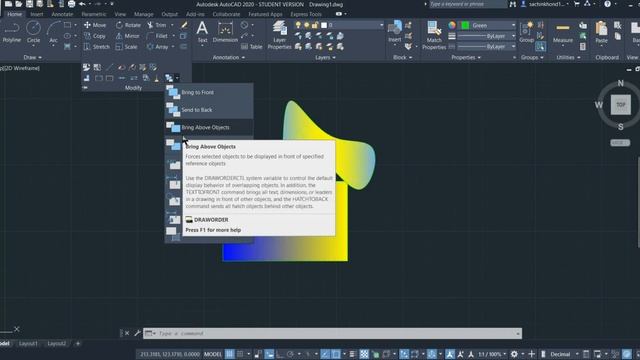Toggle the layer lock padlock icon
Image resolution: width=640 pixels, height=360 pixels.
click(315, 25)
